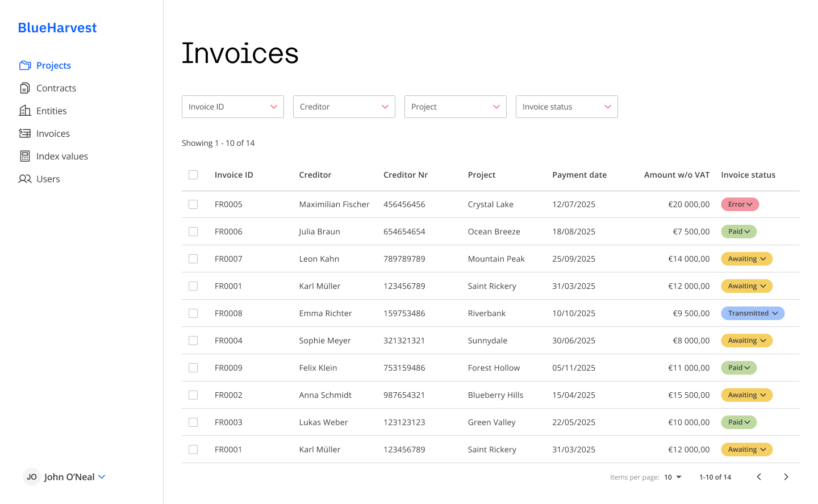Click the Entities building icon
The width and height of the screenshot is (818, 504).
[x=25, y=111]
